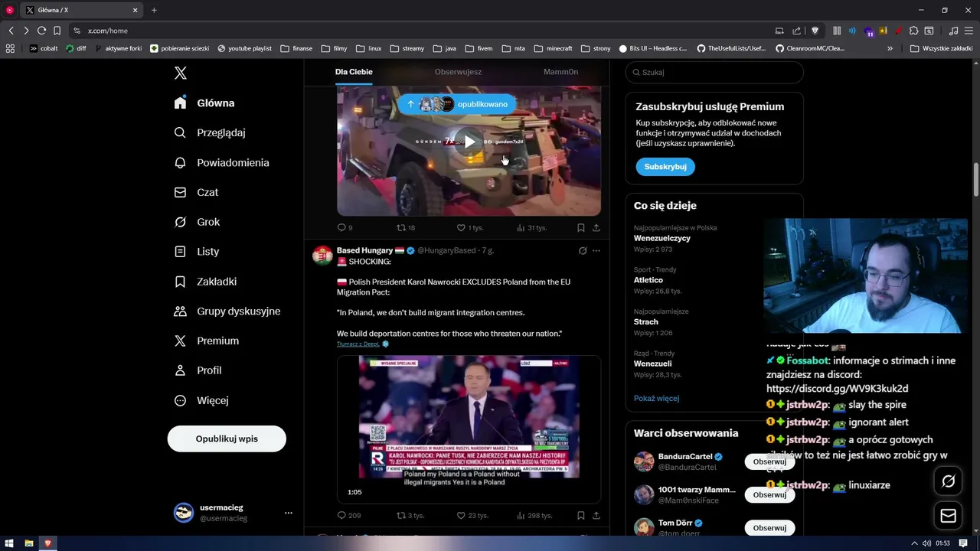The width and height of the screenshot is (980, 551).
Task: Open Powiadomienia notifications
Action: pyautogui.click(x=221, y=162)
